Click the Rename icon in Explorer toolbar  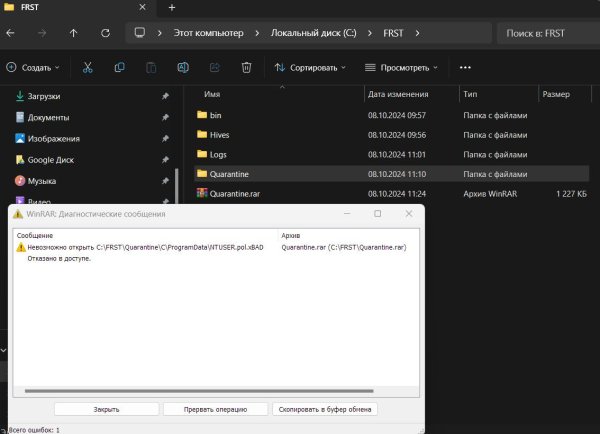tap(183, 68)
